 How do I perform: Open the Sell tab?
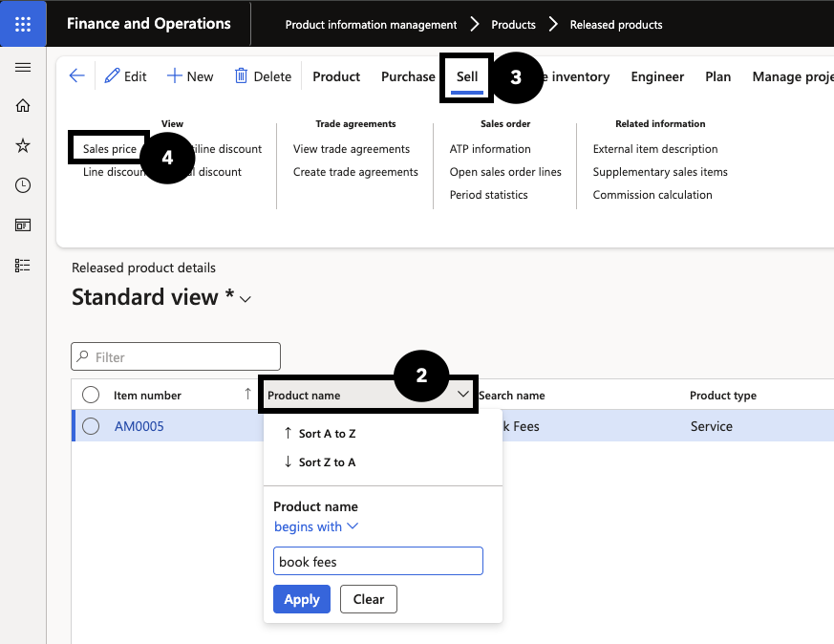(467, 76)
